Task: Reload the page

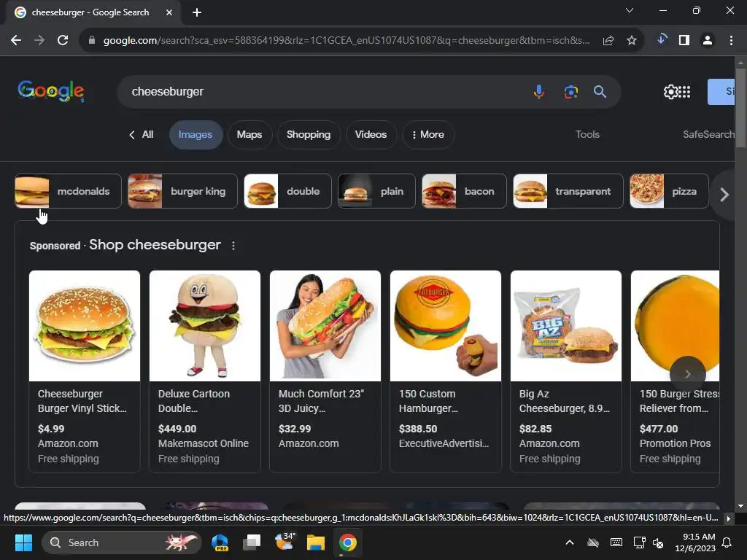Action: (63, 41)
